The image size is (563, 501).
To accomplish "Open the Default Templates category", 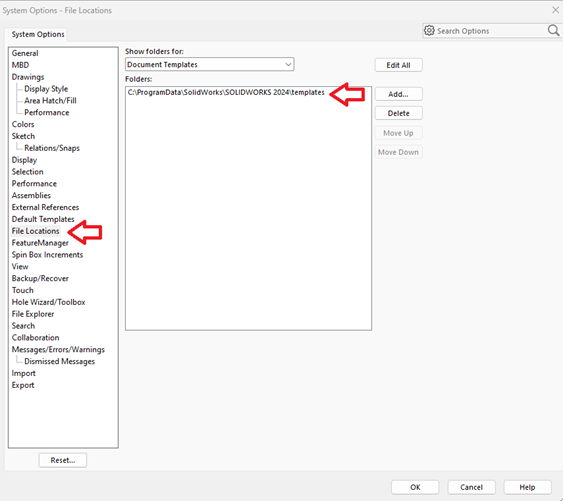I will click(43, 219).
